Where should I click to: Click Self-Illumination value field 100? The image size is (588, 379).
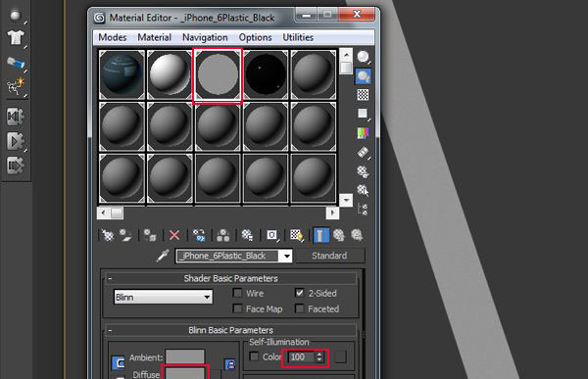pyautogui.click(x=302, y=356)
